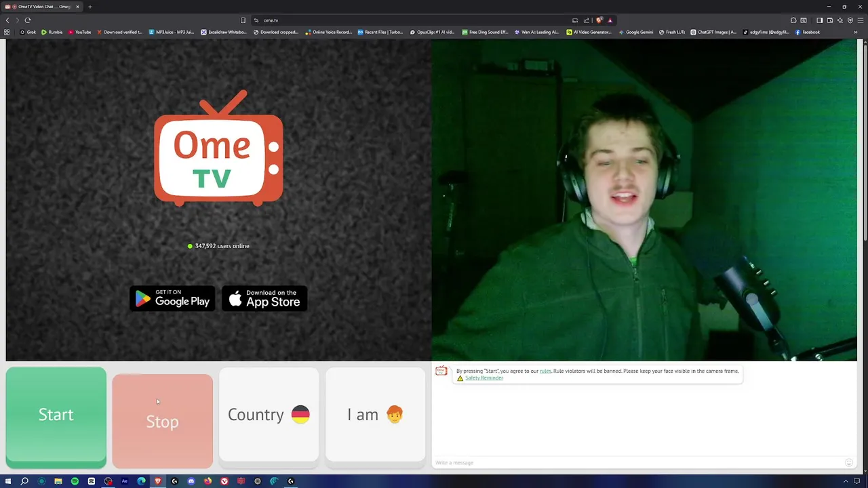The width and height of the screenshot is (868, 488).
Task: Open the Excalidraw Whiteboard bookmark
Action: pos(224,32)
